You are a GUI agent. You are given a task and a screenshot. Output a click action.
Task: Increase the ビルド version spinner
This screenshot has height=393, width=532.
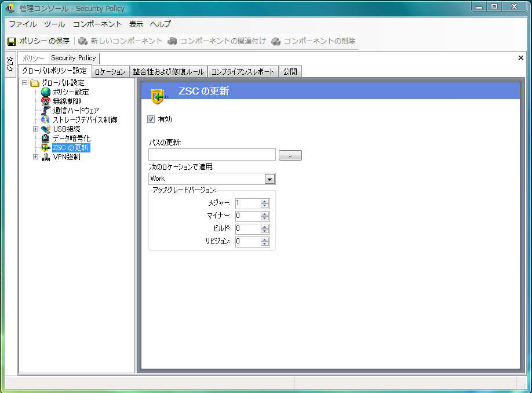pos(265,227)
